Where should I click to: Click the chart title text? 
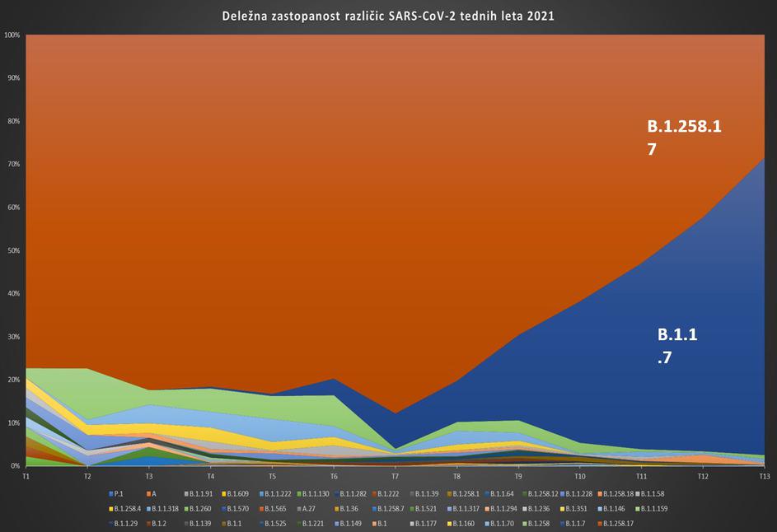pyautogui.click(x=388, y=16)
